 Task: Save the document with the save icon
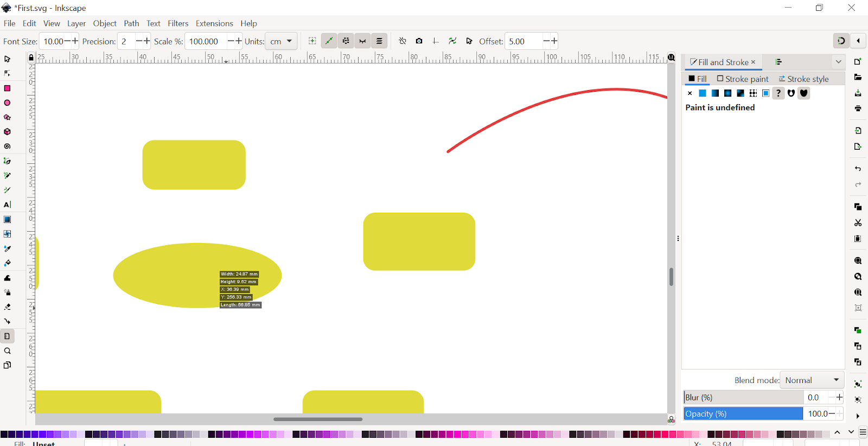[858, 93]
